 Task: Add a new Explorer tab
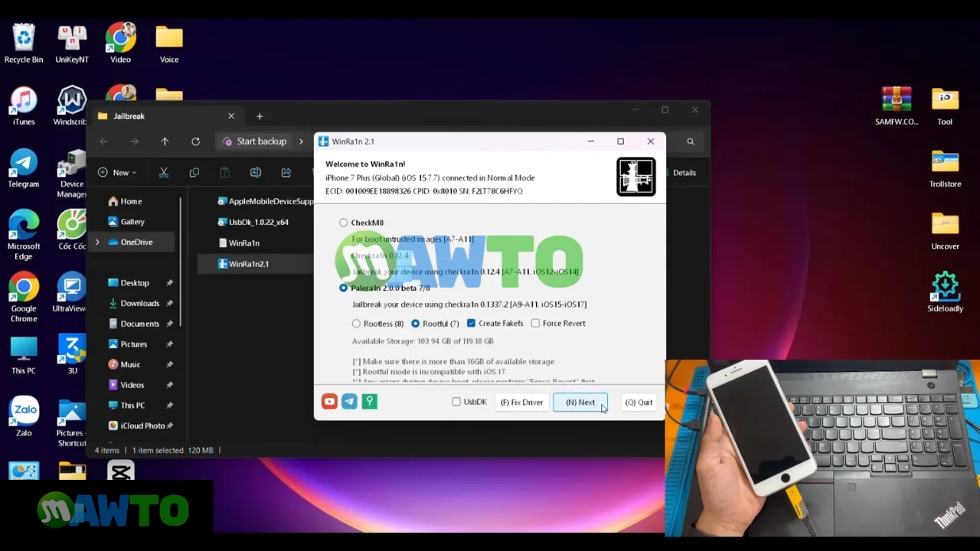click(x=260, y=116)
